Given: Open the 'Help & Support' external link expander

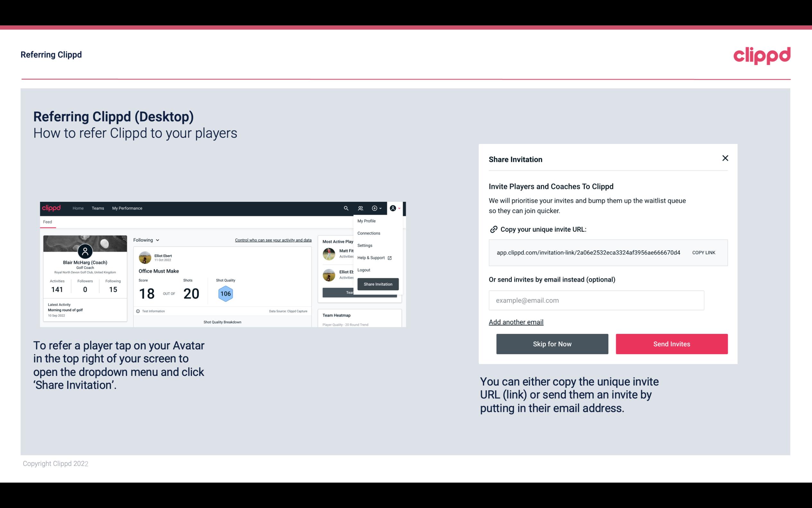Looking at the screenshot, I should coord(389,257).
